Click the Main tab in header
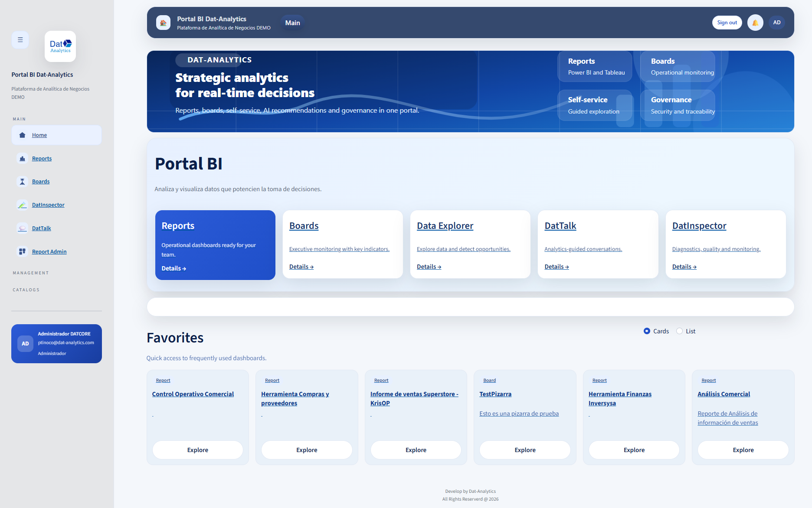The image size is (812, 508). 293,23
